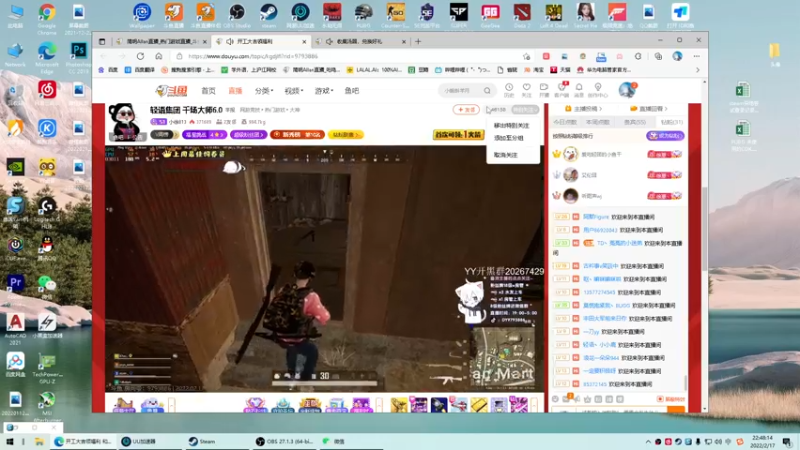Expand 游戏 games dropdown
Viewport: 800px width, 450px height.
323,91
